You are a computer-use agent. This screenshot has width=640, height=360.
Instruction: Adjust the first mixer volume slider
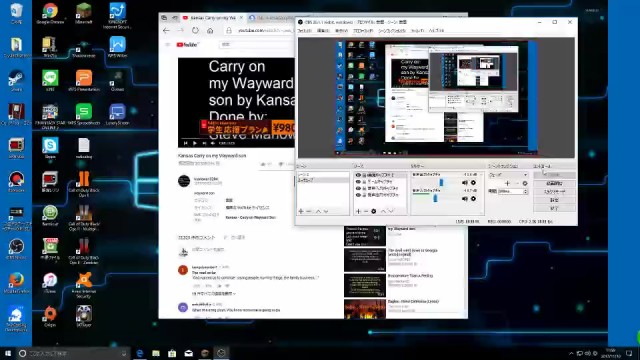point(441,182)
